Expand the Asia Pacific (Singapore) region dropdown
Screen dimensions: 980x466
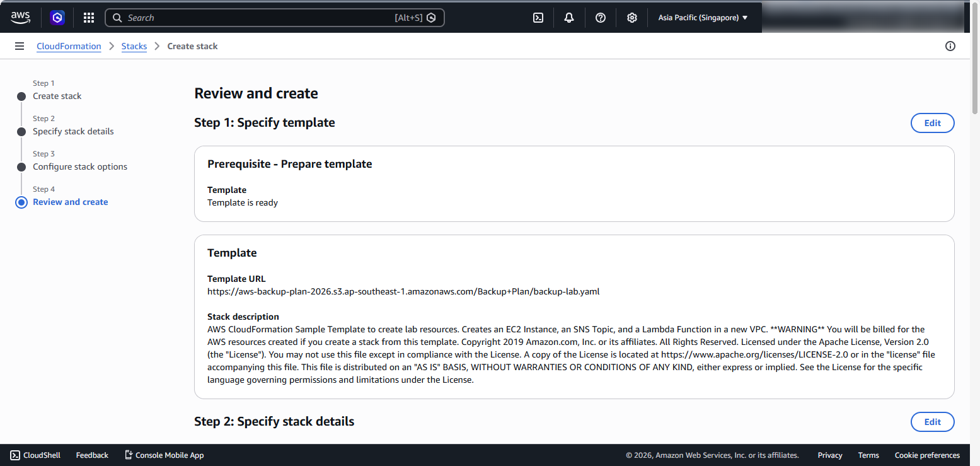tap(703, 18)
